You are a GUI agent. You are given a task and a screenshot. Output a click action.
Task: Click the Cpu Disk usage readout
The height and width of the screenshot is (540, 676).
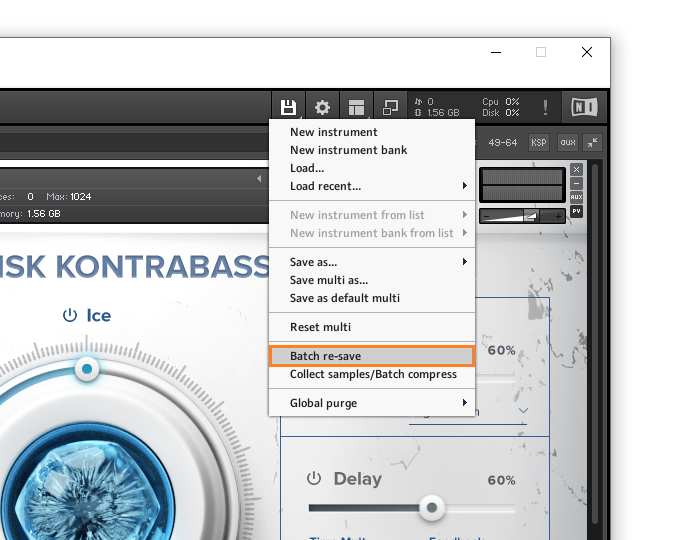click(501, 107)
